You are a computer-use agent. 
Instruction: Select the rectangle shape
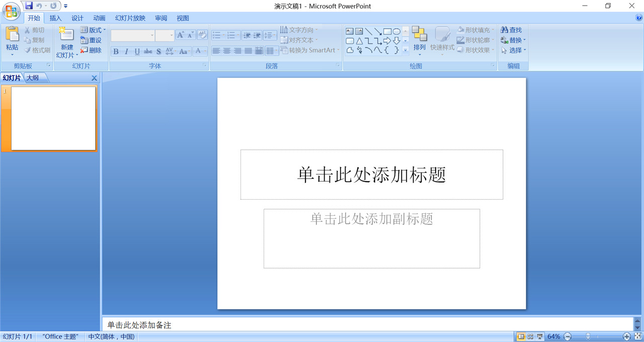point(387,32)
